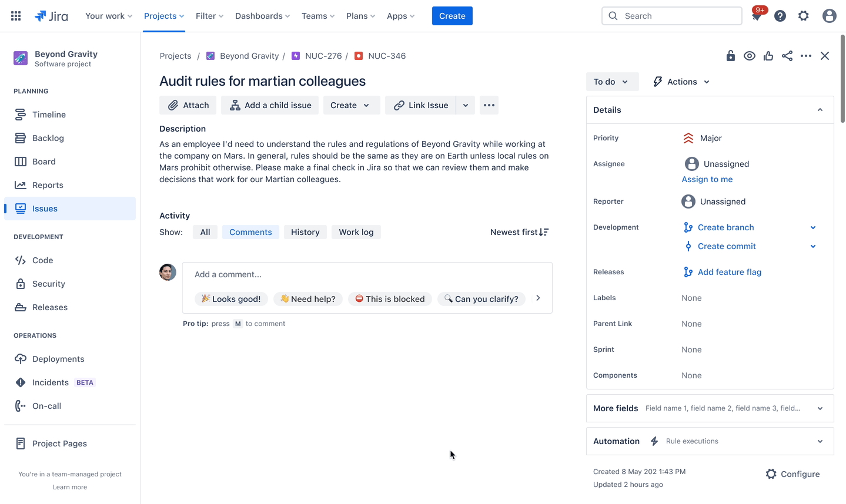Open the Actions dropdown
The width and height of the screenshot is (846, 504).
click(x=680, y=82)
